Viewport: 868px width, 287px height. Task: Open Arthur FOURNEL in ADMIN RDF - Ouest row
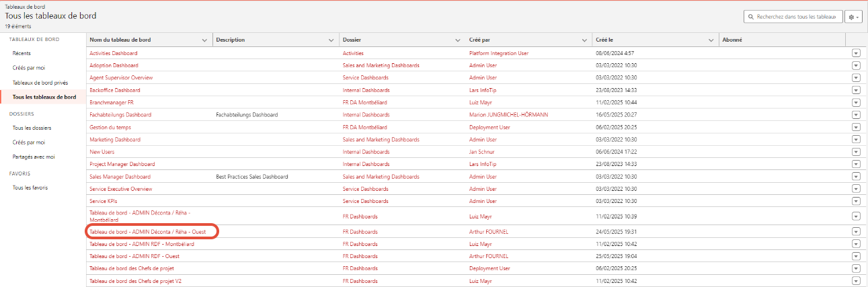(x=489, y=256)
